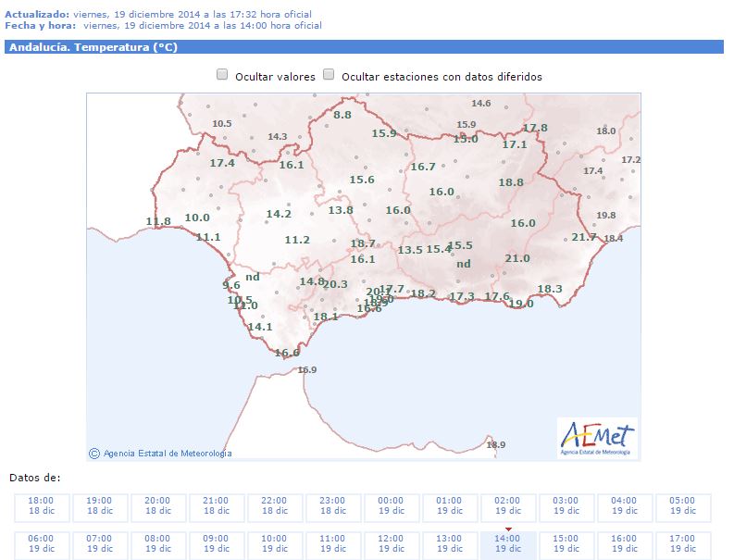
Task: Check the 'Ocultar valores' checkbox
Action: tap(222, 75)
